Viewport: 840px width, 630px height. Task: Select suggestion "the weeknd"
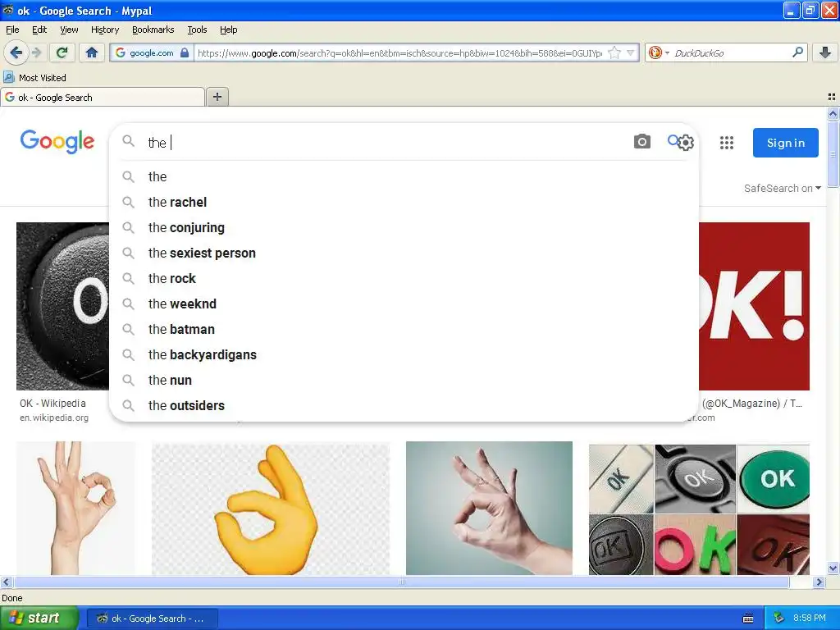click(404, 304)
